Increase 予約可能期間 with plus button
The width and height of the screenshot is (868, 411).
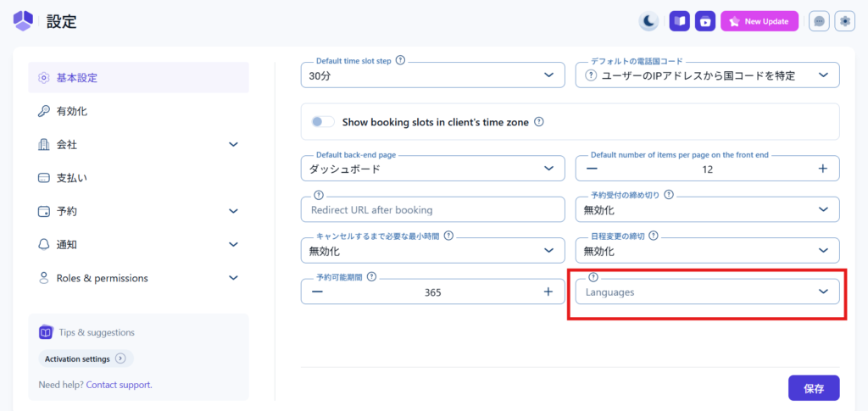coord(548,292)
